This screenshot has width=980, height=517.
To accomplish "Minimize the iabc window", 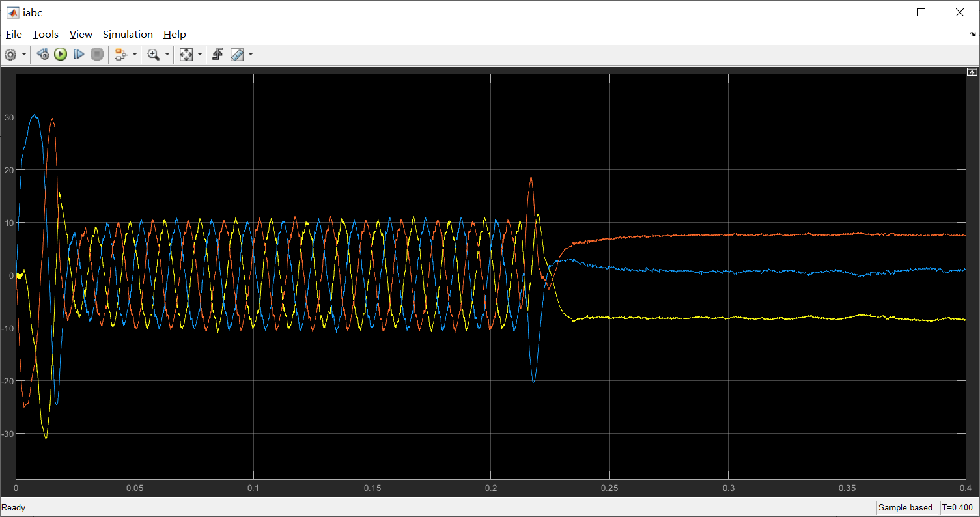I will [x=884, y=12].
